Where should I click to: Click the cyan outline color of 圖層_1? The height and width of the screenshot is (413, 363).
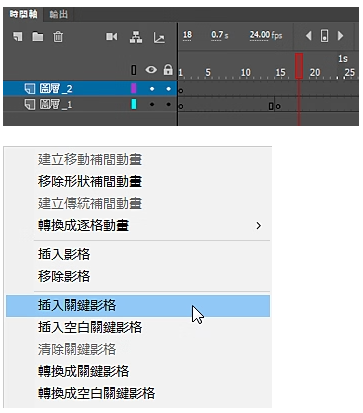(x=134, y=104)
